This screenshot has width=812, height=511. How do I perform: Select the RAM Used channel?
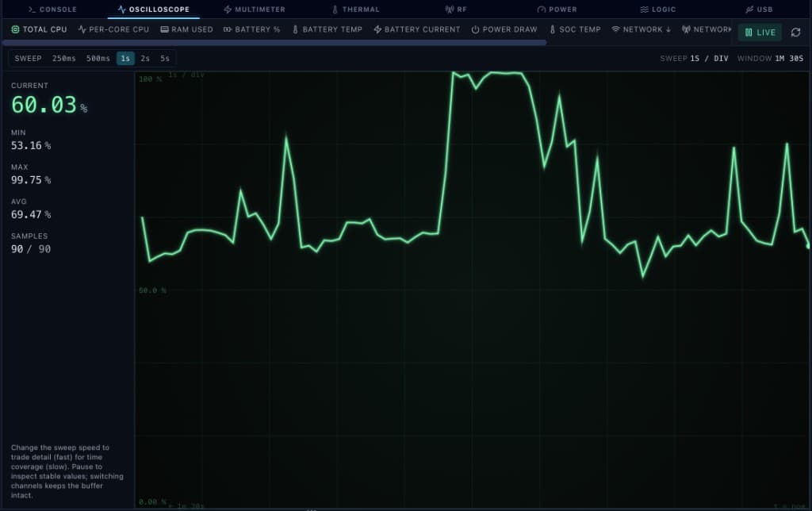point(186,29)
